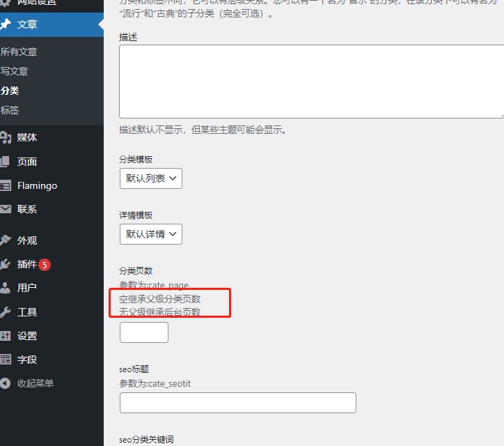The width and height of the screenshot is (504, 446).
Task: Click the 工具 wrench icon
Action: click(x=6, y=312)
